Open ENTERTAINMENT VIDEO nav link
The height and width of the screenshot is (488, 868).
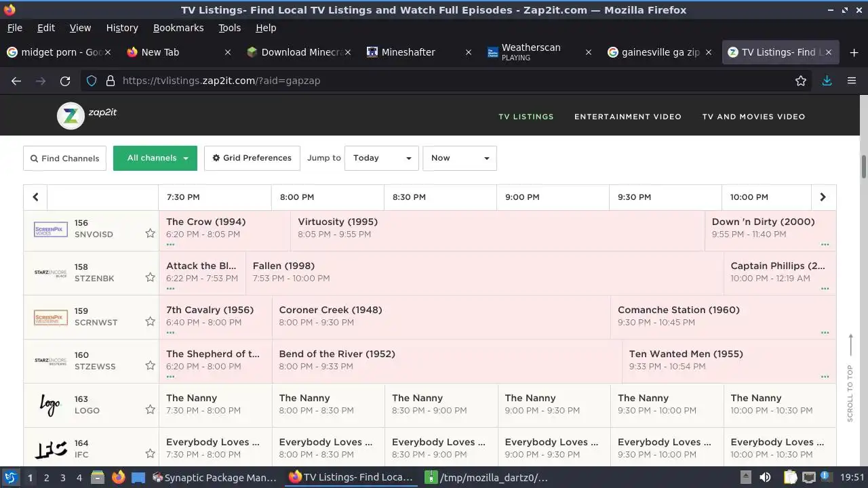[628, 117]
